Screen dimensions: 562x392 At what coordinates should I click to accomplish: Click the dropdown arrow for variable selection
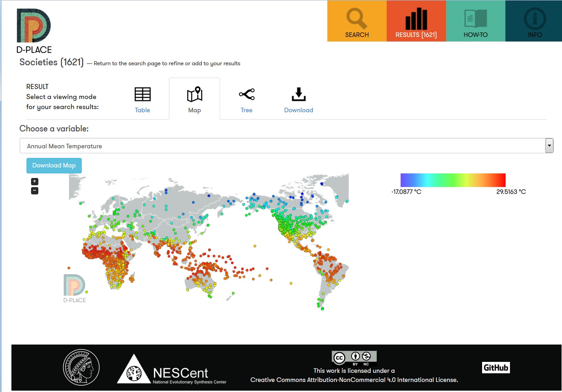pyautogui.click(x=549, y=146)
